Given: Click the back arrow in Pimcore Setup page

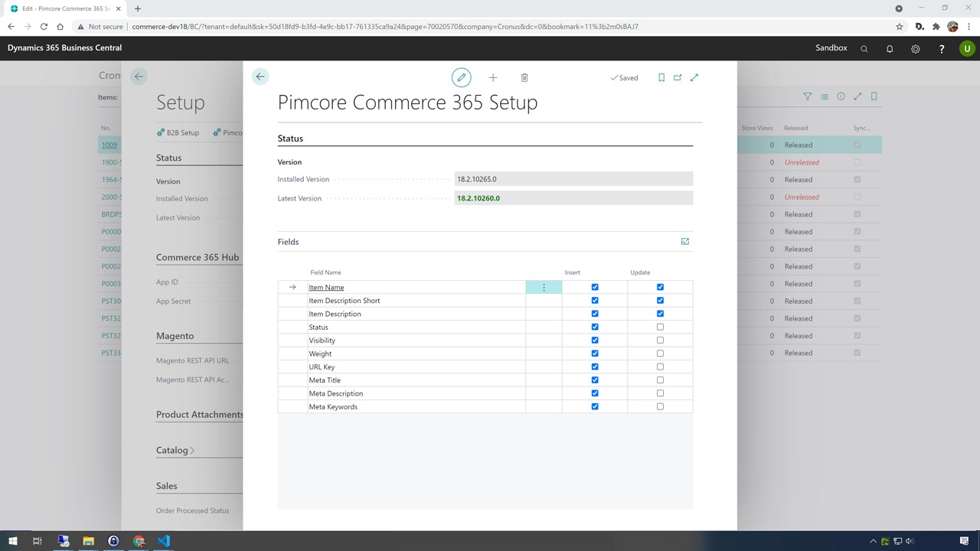Looking at the screenshot, I should pyautogui.click(x=260, y=77).
